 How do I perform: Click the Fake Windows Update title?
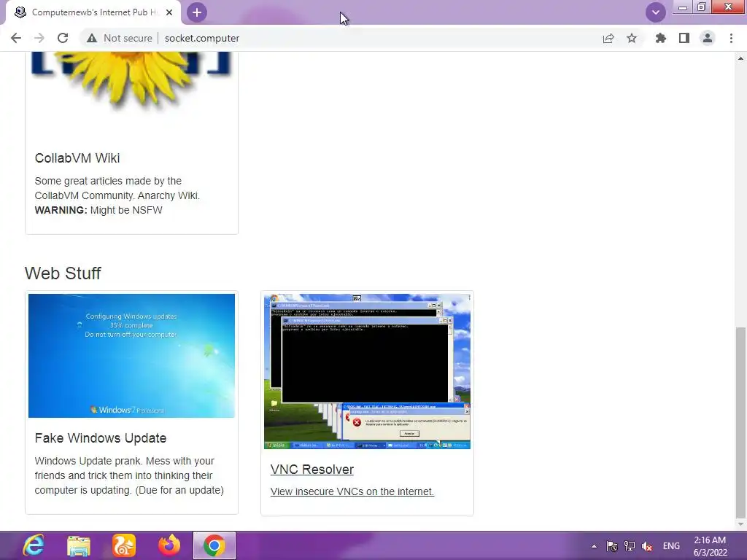(x=101, y=438)
